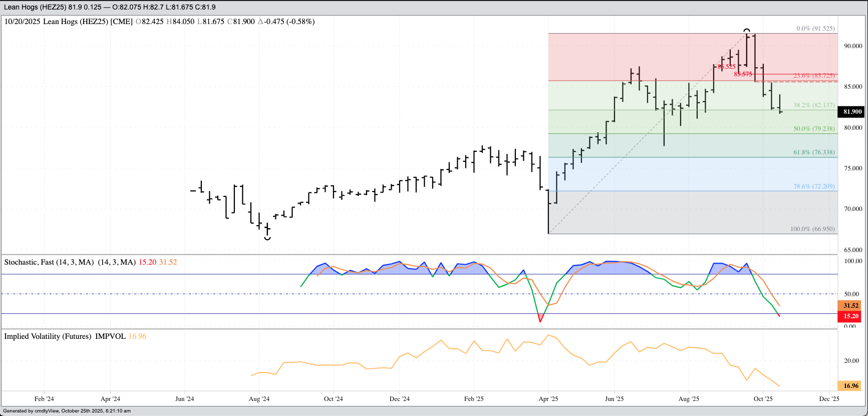
Task: Click the pink 0–23.6% Fibonacci zone
Action: click(651, 55)
